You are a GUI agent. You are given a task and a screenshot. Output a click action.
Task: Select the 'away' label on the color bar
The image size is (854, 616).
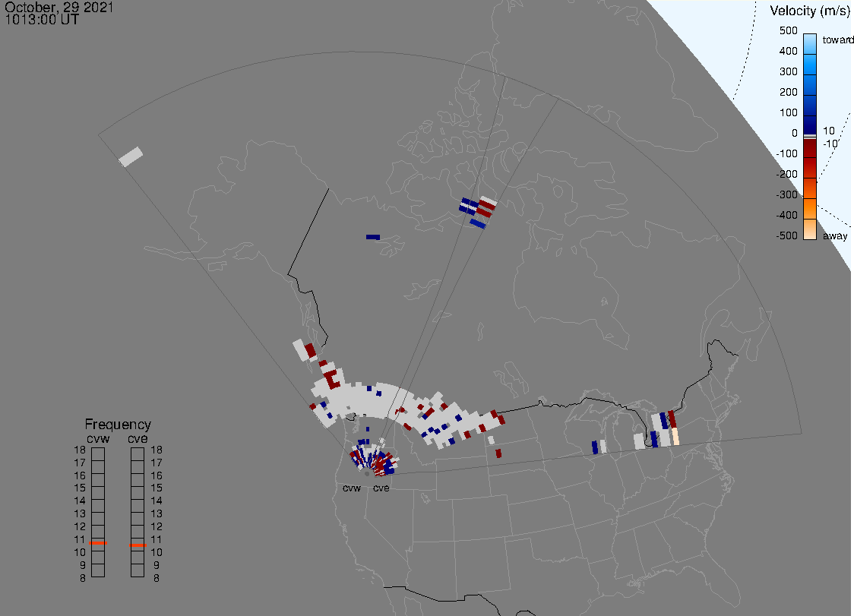[x=835, y=235]
